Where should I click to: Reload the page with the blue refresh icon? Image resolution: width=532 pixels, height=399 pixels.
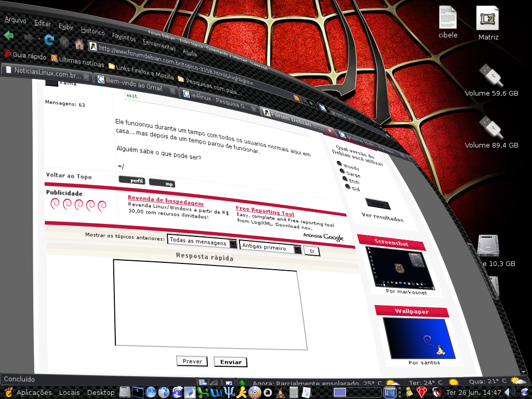tap(49, 39)
